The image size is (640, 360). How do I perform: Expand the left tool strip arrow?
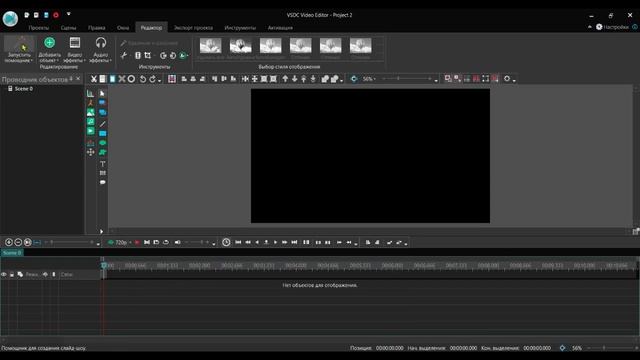point(101,231)
